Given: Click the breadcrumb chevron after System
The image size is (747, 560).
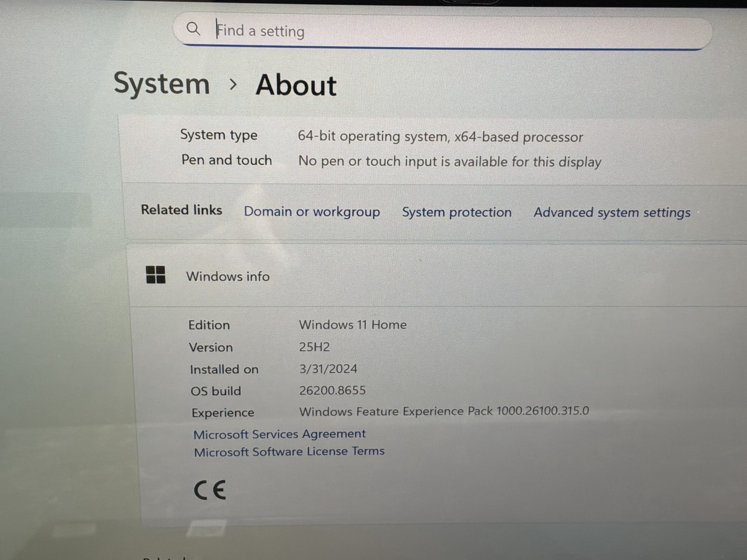Looking at the screenshot, I should tap(233, 85).
